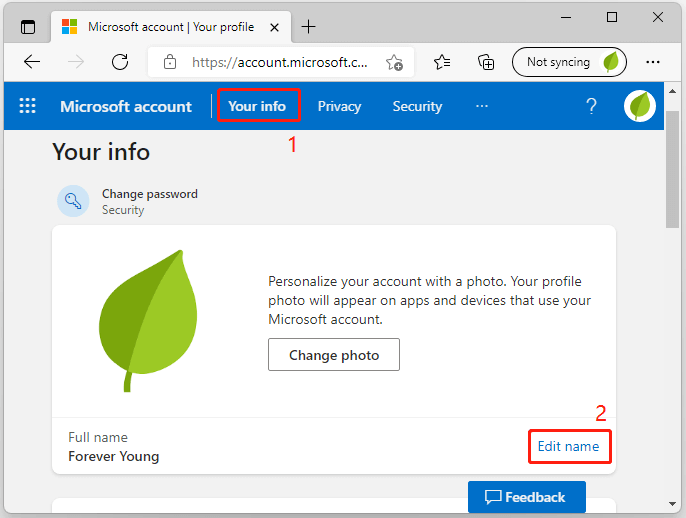
Task: Switch to the Your info tab
Action: pyautogui.click(x=257, y=106)
